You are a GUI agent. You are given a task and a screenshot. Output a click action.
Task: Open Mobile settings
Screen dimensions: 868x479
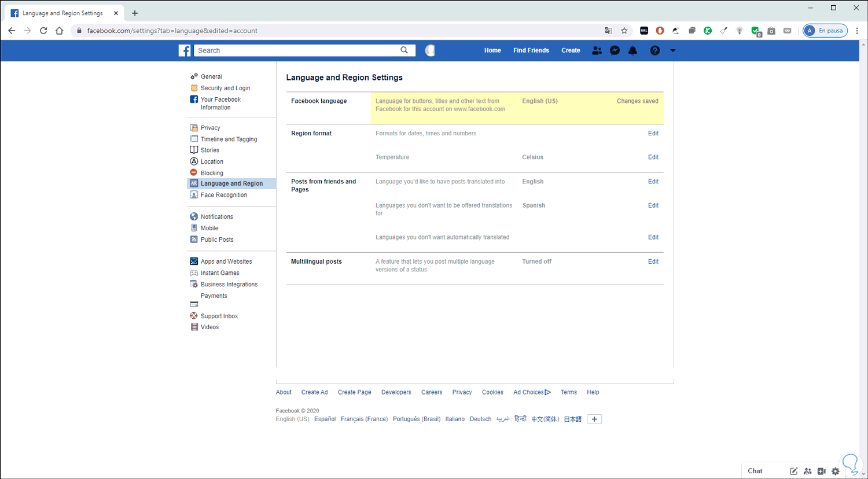[209, 229]
